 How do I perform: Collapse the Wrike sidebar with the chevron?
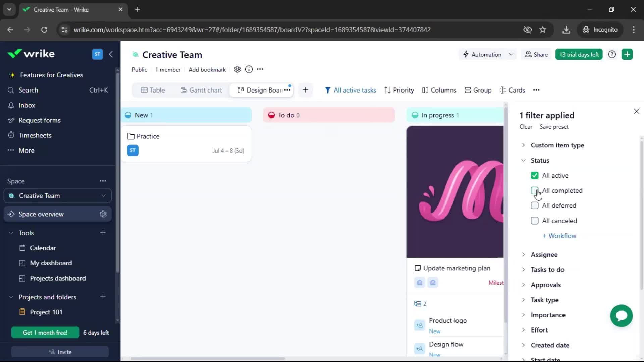[x=111, y=54]
